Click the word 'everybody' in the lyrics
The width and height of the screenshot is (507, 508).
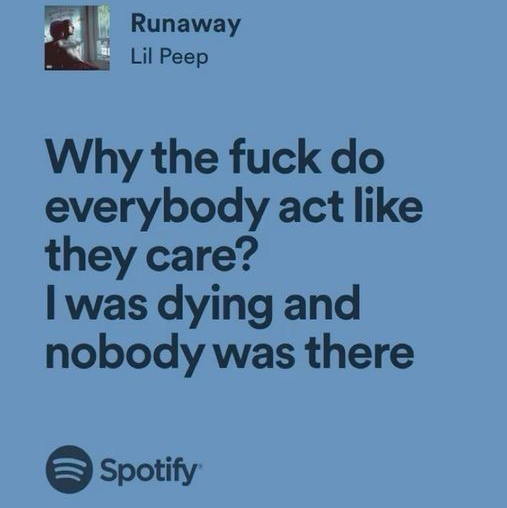tap(157, 209)
